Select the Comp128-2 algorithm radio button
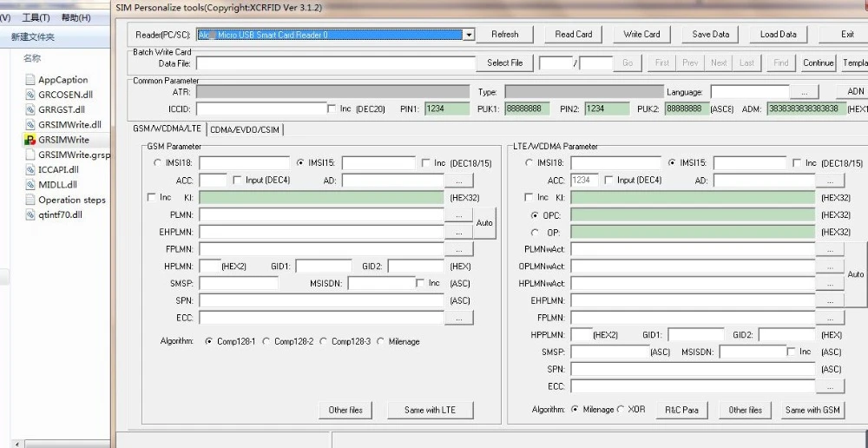Image resolution: width=868 pixels, height=448 pixels. click(266, 342)
